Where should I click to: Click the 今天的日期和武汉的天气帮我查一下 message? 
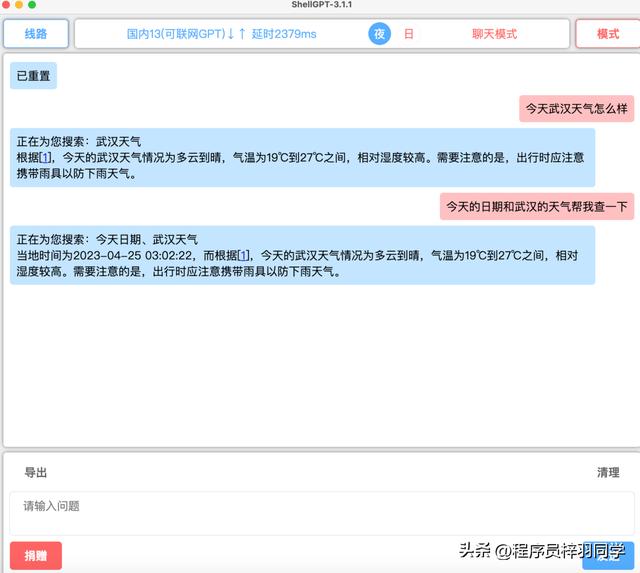tap(536, 206)
